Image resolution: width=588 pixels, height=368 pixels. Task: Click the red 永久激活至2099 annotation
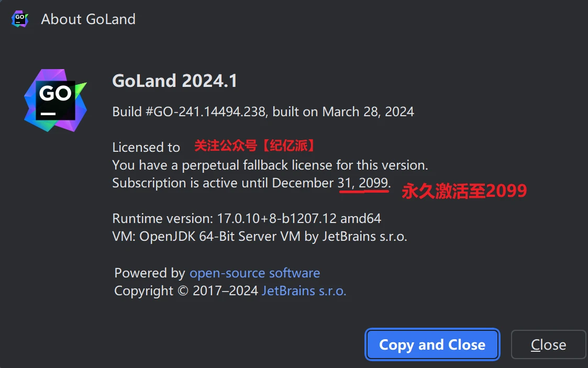[464, 191]
